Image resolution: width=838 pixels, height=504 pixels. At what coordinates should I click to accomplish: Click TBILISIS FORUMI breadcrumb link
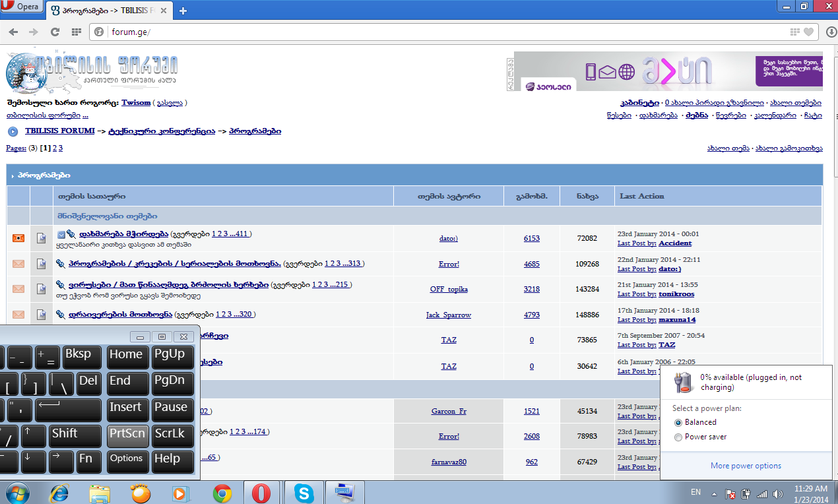59,131
